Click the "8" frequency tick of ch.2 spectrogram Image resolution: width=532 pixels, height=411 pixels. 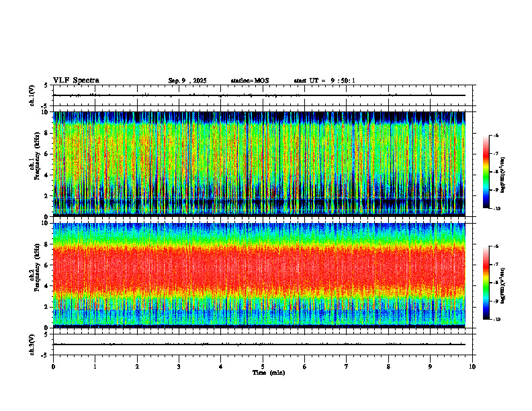click(x=47, y=244)
